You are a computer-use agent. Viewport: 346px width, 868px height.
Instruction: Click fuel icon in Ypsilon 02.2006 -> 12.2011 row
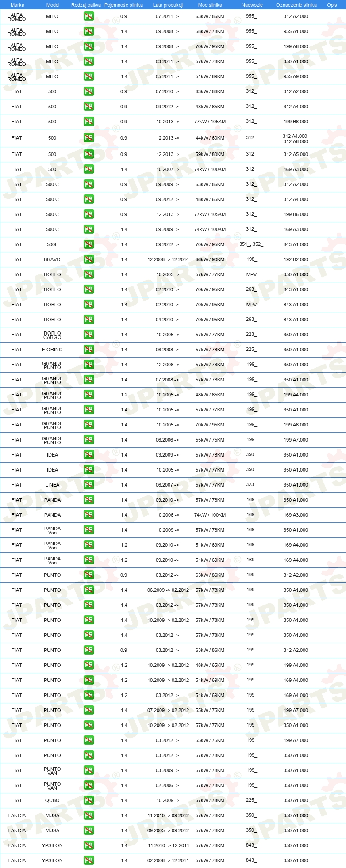click(x=88, y=860)
